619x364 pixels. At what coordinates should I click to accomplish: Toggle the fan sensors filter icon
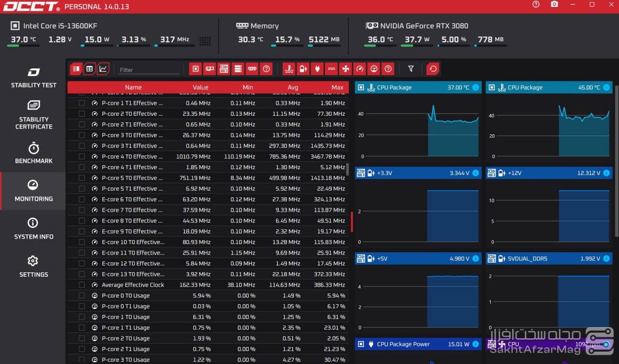(x=345, y=69)
